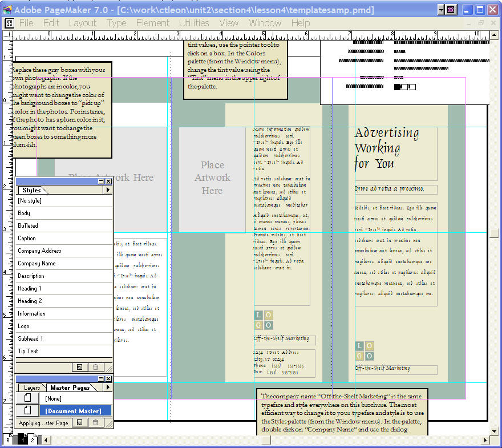This screenshot has width=502, height=448.
Task: Apply the Bulleted style
Action: coord(64,226)
